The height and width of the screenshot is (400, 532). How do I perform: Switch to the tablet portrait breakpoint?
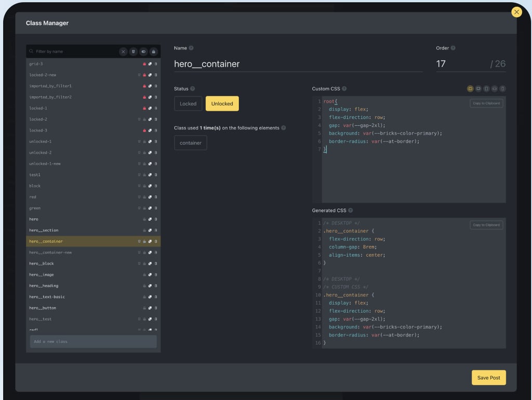(486, 89)
